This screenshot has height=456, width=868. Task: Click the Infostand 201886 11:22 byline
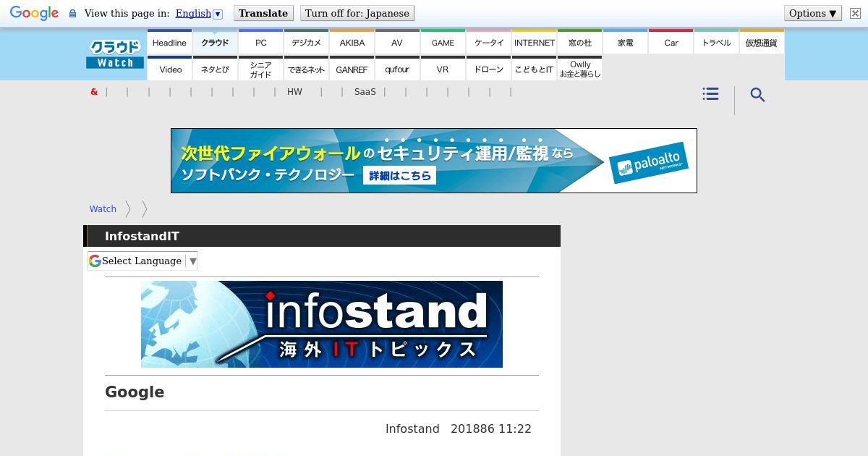coord(459,429)
